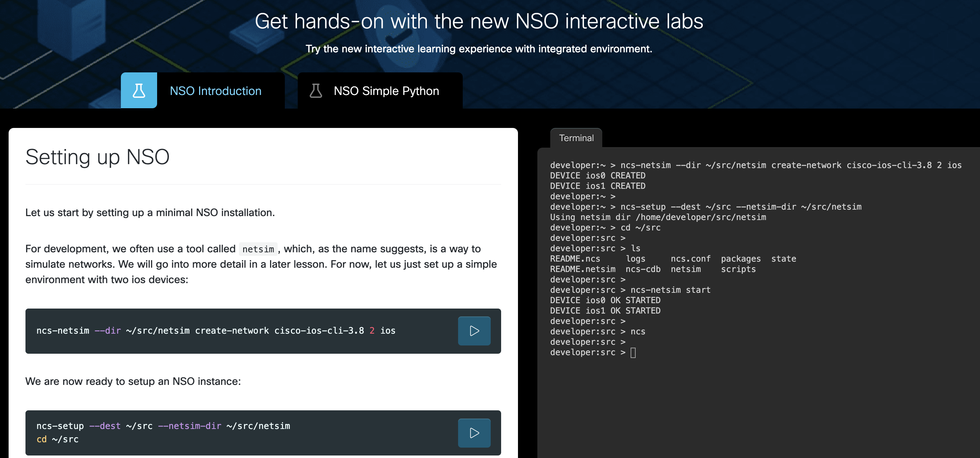
Task: Click the play icon beside the second code block
Action: click(x=473, y=433)
